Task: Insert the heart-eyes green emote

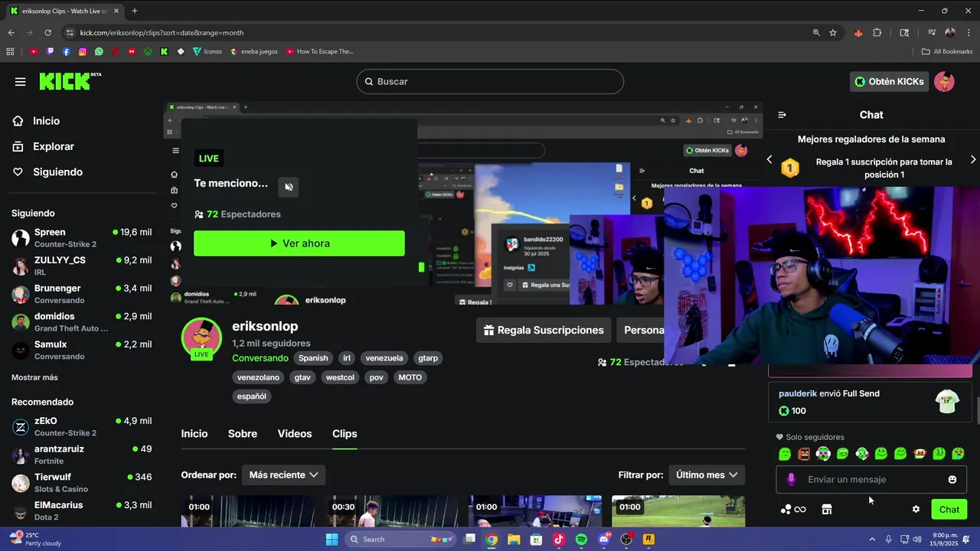Action: pos(958,454)
